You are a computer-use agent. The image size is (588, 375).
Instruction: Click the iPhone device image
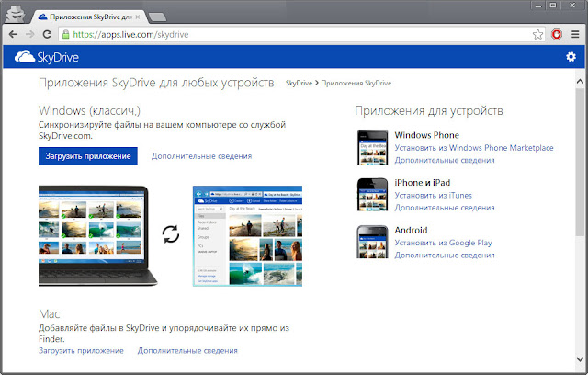pos(372,194)
